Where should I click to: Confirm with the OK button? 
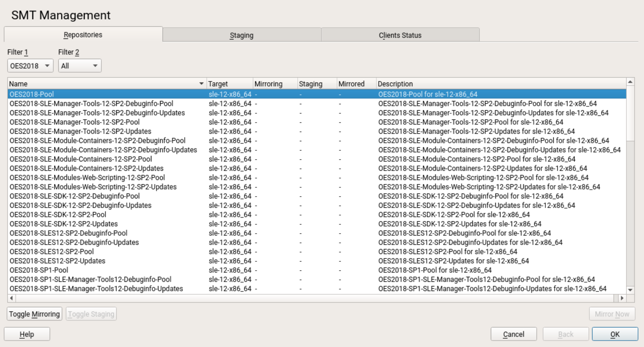[x=614, y=334]
